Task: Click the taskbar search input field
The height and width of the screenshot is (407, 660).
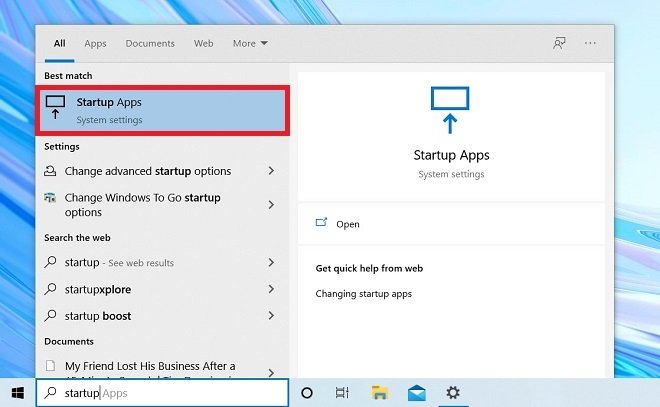Action: (x=162, y=393)
